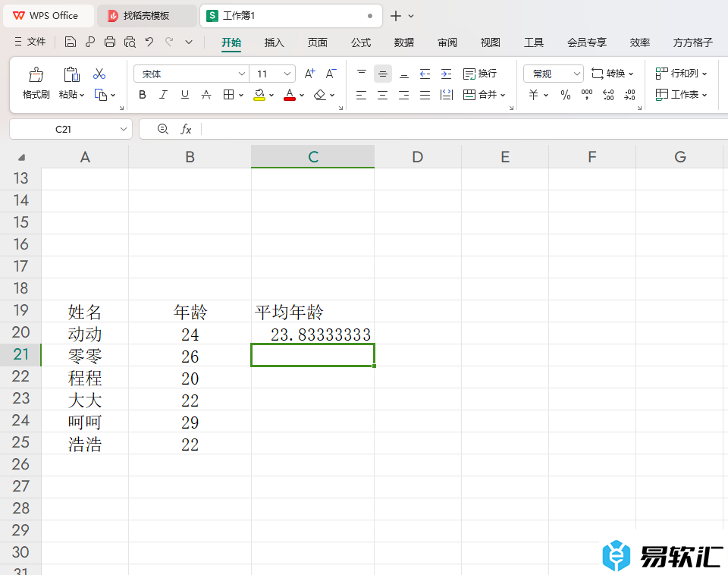728x575 pixels.
Task: Open number format 常规 dropdown
Action: (x=576, y=74)
